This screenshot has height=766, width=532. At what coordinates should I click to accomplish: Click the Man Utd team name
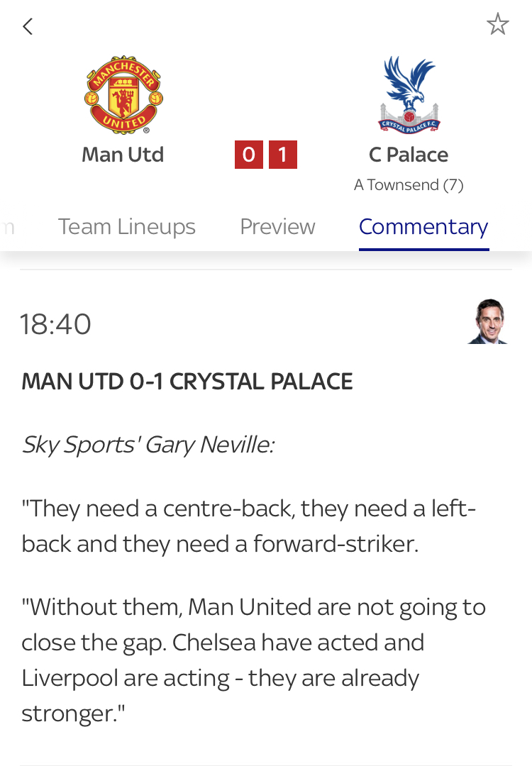123,155
